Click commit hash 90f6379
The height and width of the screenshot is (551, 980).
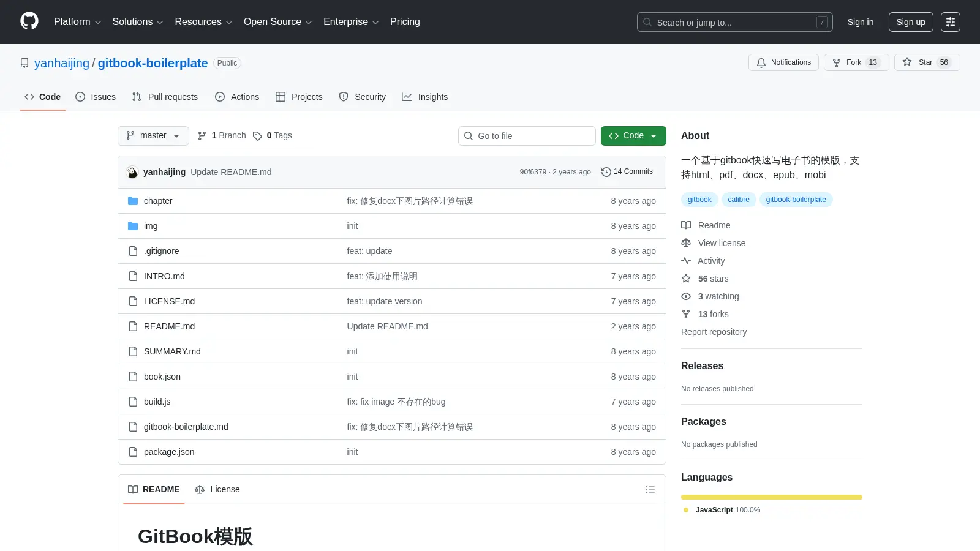[533, 172]
